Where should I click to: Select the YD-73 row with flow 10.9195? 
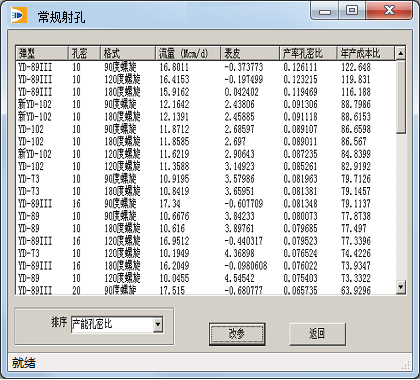click(x=206, y=179)
